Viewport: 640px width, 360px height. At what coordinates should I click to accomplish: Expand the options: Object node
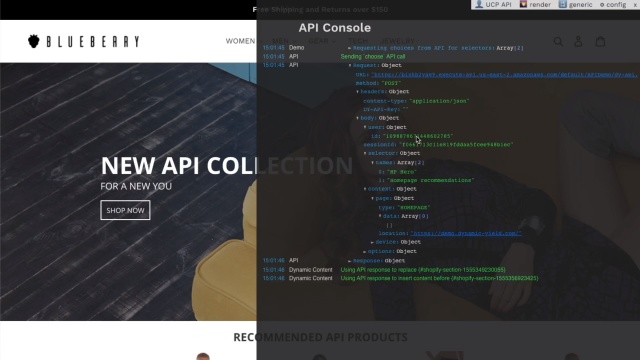(x=365, y=252)
